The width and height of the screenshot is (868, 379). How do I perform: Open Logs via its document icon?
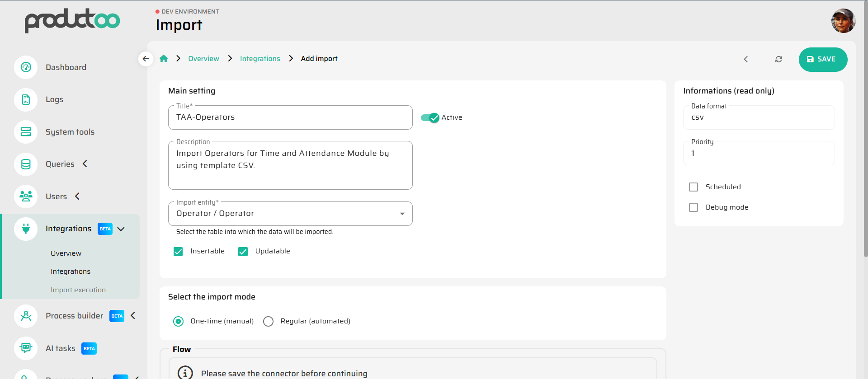[26, 100]
